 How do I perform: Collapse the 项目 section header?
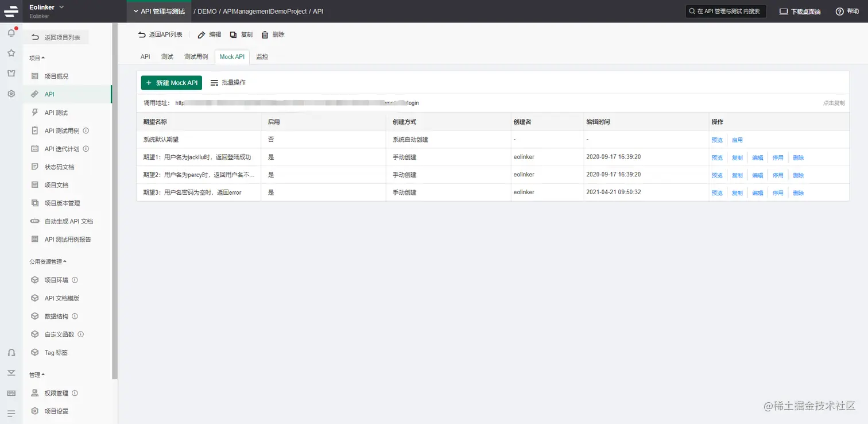[37, 58]
